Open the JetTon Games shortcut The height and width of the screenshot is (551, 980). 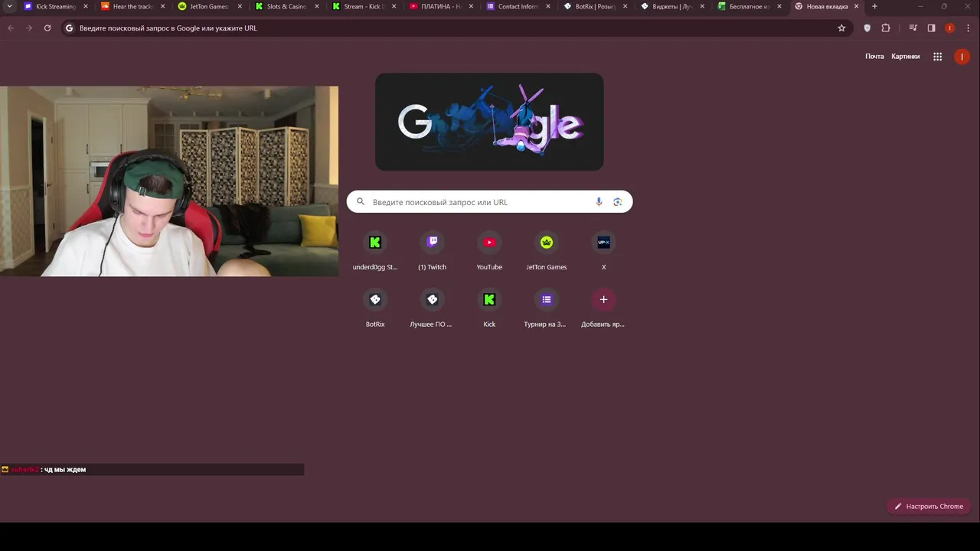coord(547,251)
